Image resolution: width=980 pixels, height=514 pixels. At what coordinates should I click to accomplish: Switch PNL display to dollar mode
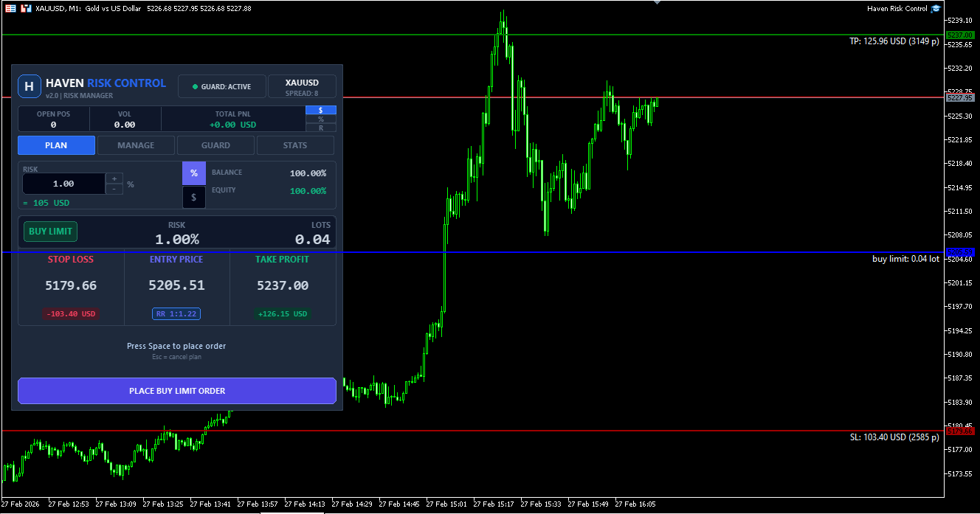(321, 110)
